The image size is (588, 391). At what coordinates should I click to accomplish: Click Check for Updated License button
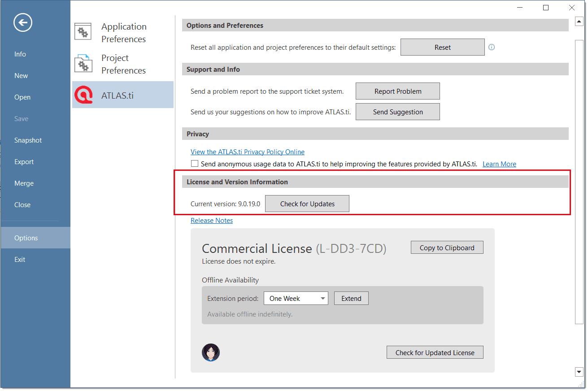[x=435, y=352]
